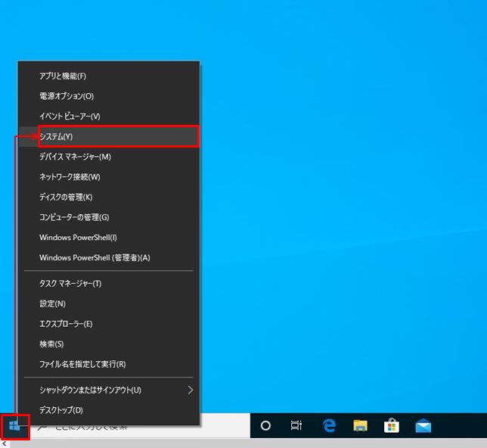Select システム(Y) in the context menu
Screen dimensions: 487x448
point(109,136)
